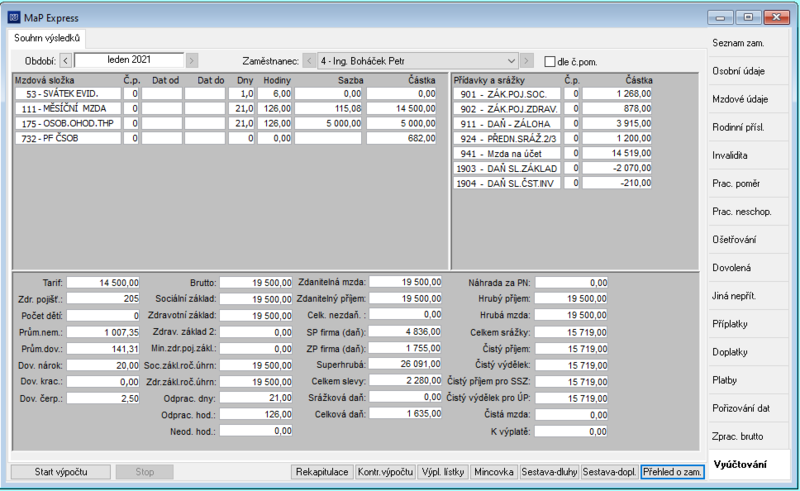Screen dimensions: 800x491
Task: Click the Sestava-dopl. button
Action: (x=609, y=472)
